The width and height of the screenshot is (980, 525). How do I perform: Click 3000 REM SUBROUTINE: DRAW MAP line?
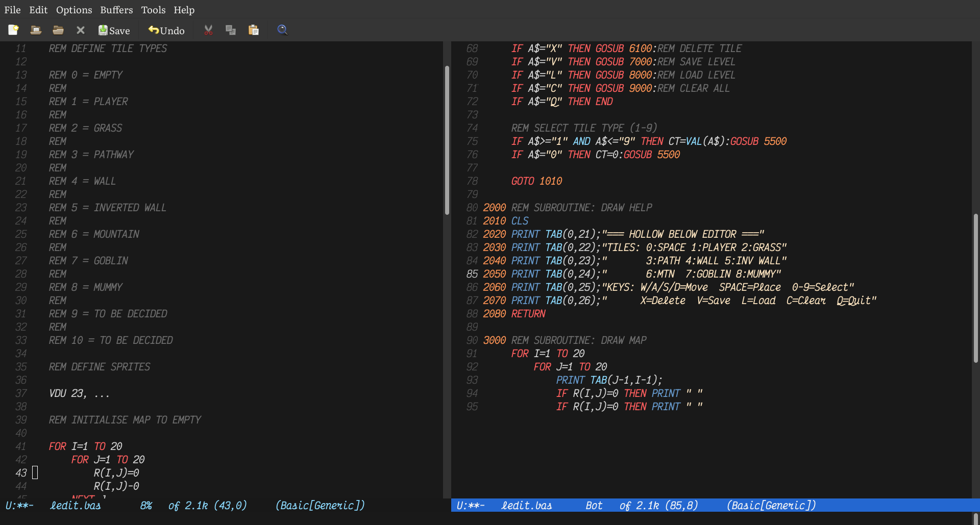coord(565,340)
